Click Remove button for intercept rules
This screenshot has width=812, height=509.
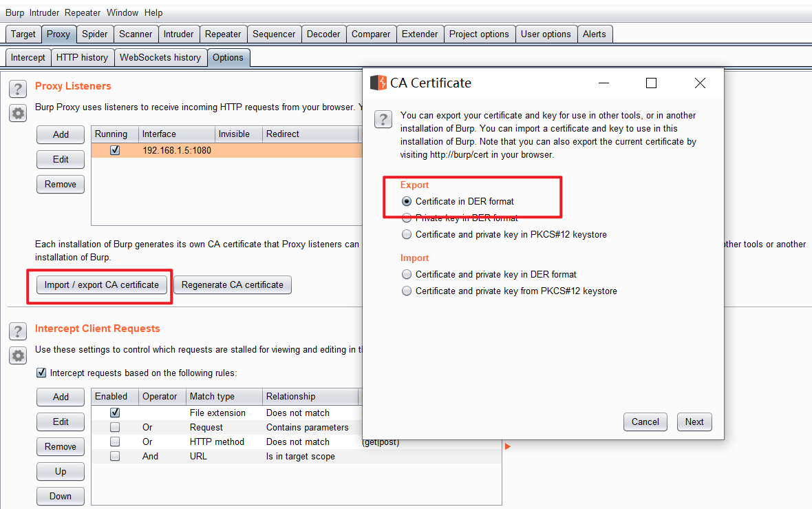pyautogui.click(x=61, y=447)
